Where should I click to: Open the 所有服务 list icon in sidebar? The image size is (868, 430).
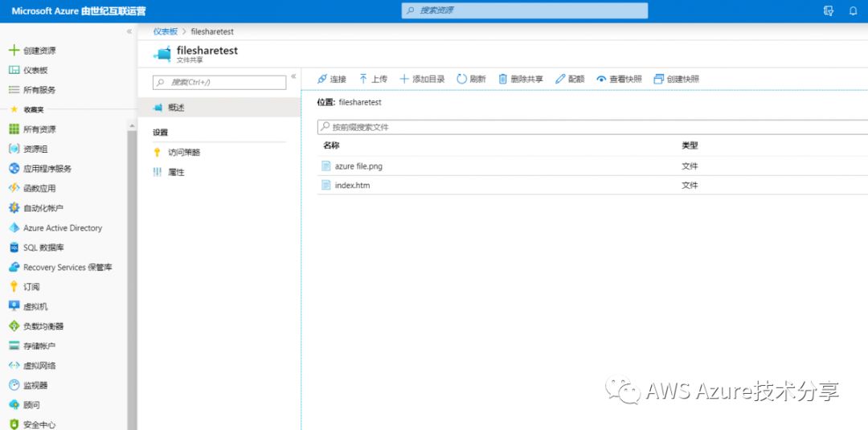pos(14,90)
